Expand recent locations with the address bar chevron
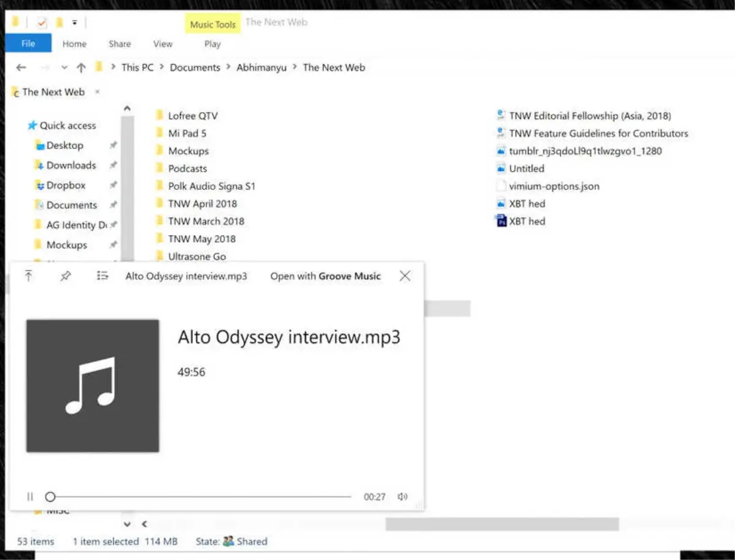 tap(64, 67)
